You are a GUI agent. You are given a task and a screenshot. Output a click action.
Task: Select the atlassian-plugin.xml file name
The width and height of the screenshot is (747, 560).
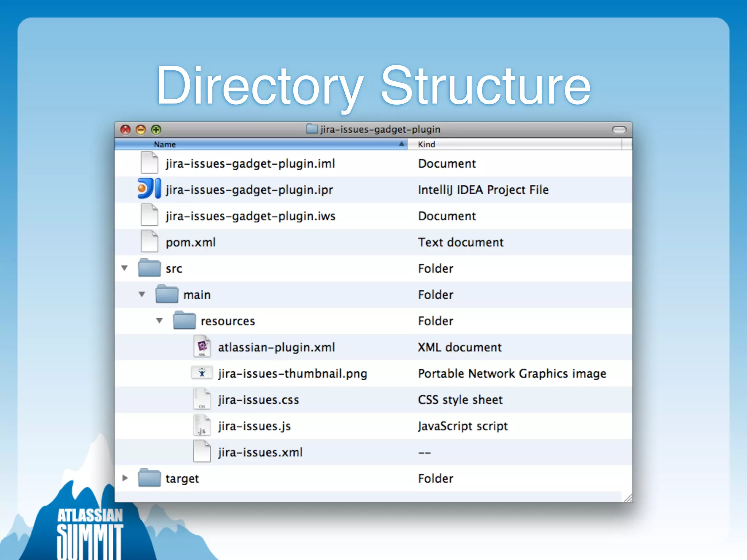(276, 347)
